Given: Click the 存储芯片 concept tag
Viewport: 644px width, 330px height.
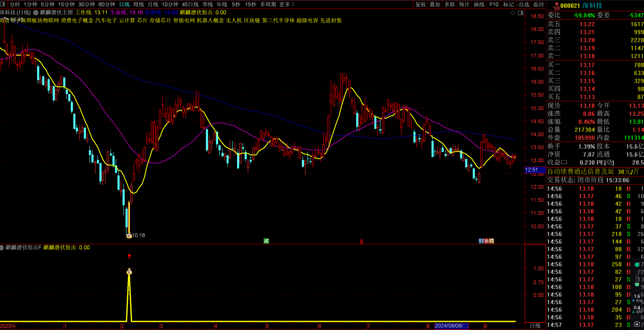Looking at the screenshot, I should pyautogui.click(x=160, y=21).
